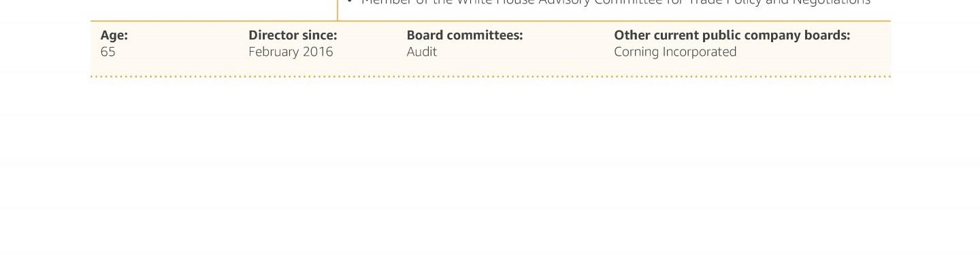
Task: Click the "Board committees:" heading
Action: 465,35
